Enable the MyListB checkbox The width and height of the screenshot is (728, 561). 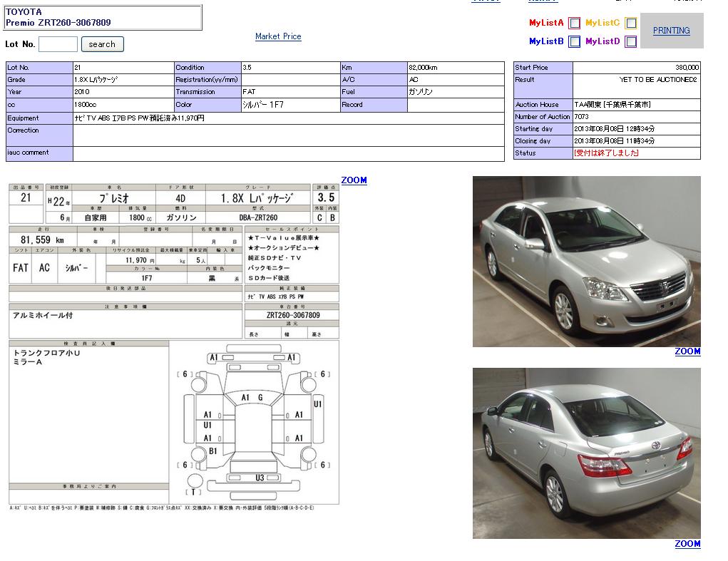(574, 41)
